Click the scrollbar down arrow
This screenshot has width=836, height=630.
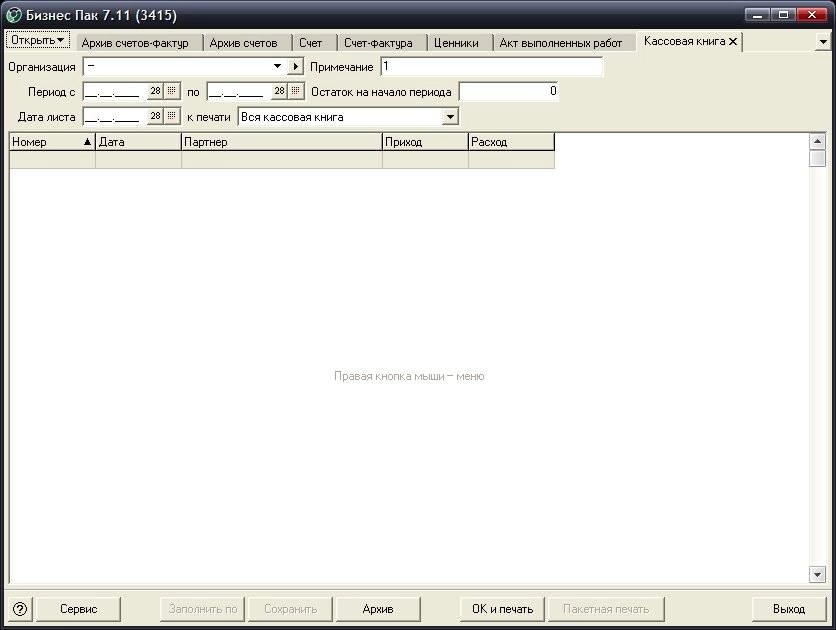click(817, 574)
